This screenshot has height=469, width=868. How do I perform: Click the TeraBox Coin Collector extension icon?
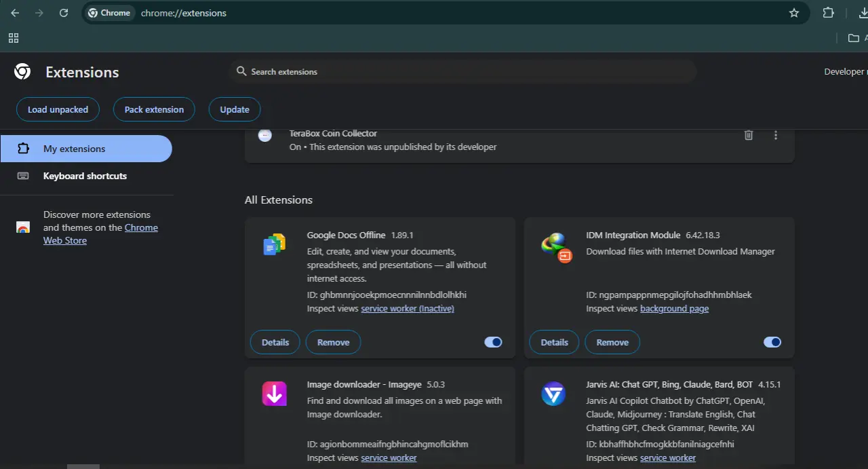(x=265, y=135)
